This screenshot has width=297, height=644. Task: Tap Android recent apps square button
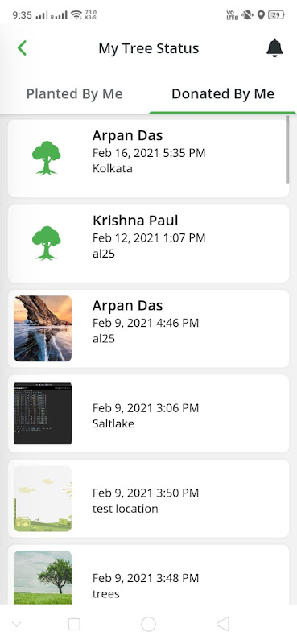[74, 624]
